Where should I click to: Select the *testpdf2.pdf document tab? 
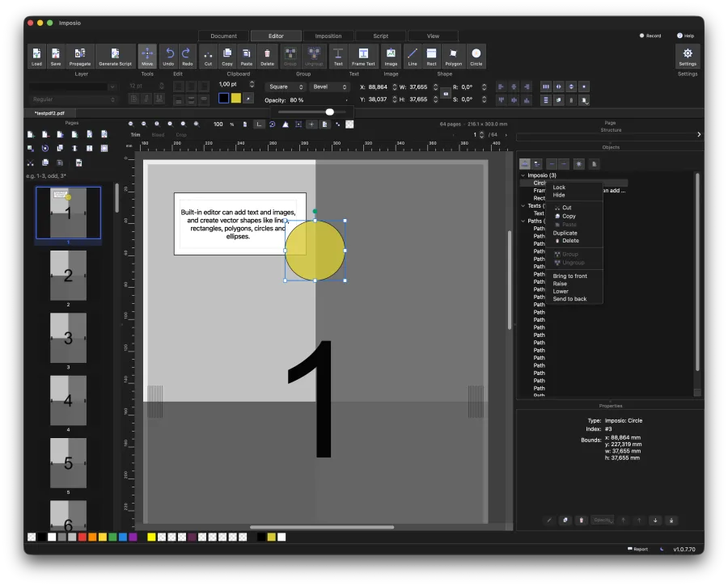(49, 113)
